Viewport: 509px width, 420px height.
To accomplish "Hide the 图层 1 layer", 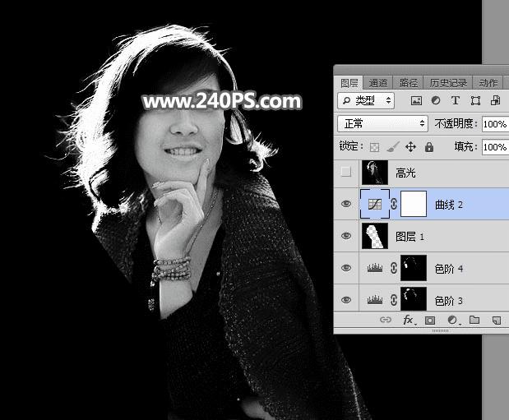I will [346, 236].
